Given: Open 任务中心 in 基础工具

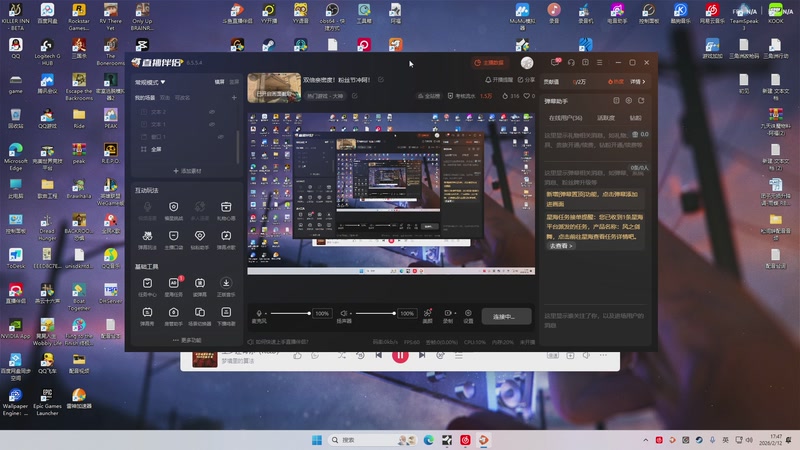Looking at the screenshot, I should point(147,283).
